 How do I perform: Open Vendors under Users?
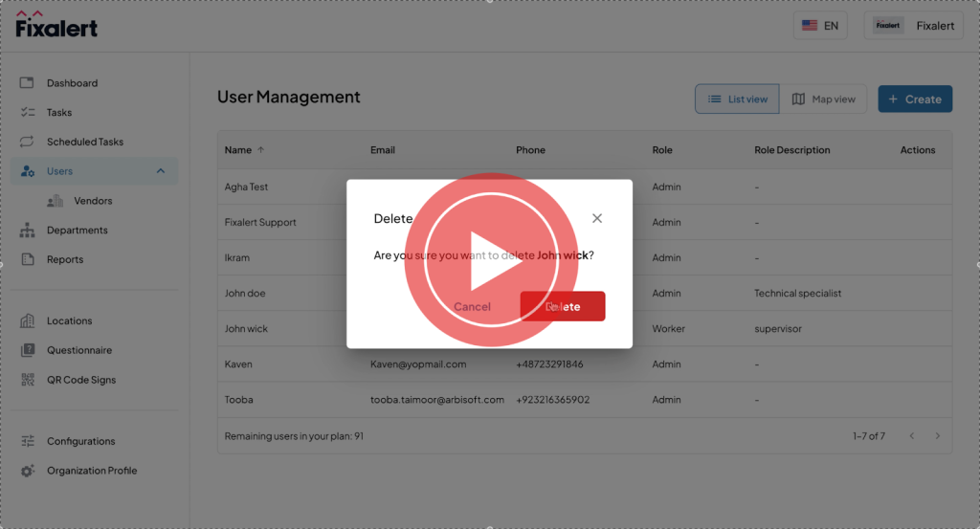pos(93,201)
